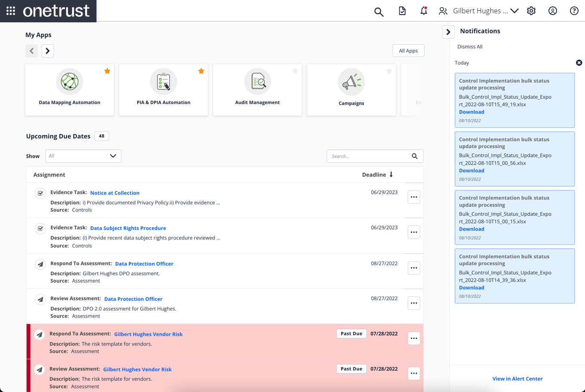The height and width of the screenshot is (392, 585).
Task: Collapse the Notifications panel
Action: click(448, 32)
